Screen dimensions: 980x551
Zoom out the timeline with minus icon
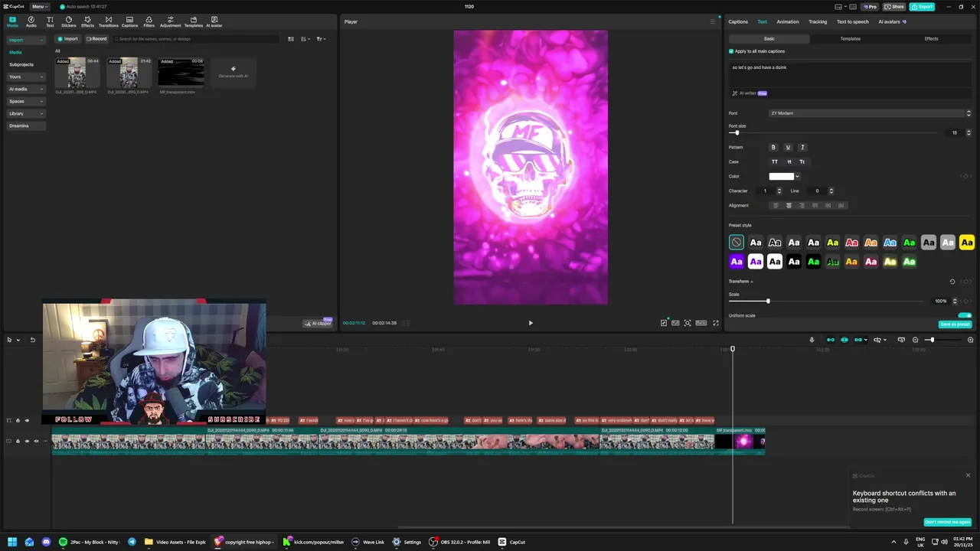(x=915, y=340)
